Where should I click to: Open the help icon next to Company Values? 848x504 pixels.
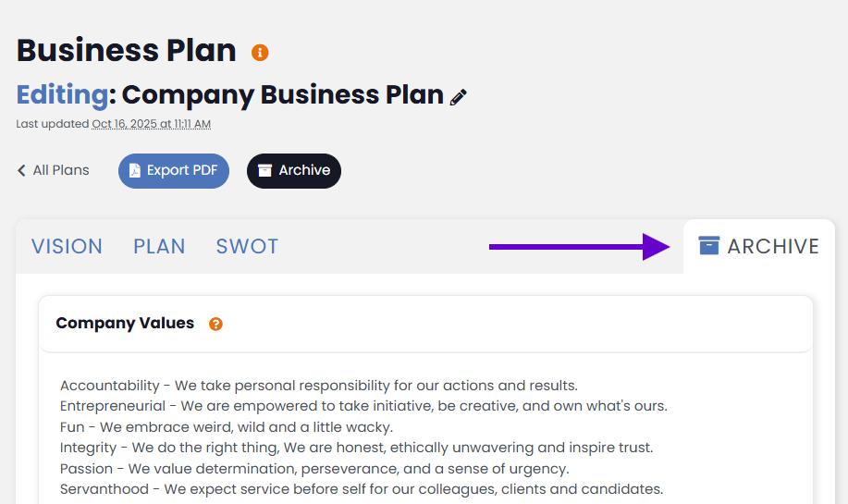tap(215, 324)
